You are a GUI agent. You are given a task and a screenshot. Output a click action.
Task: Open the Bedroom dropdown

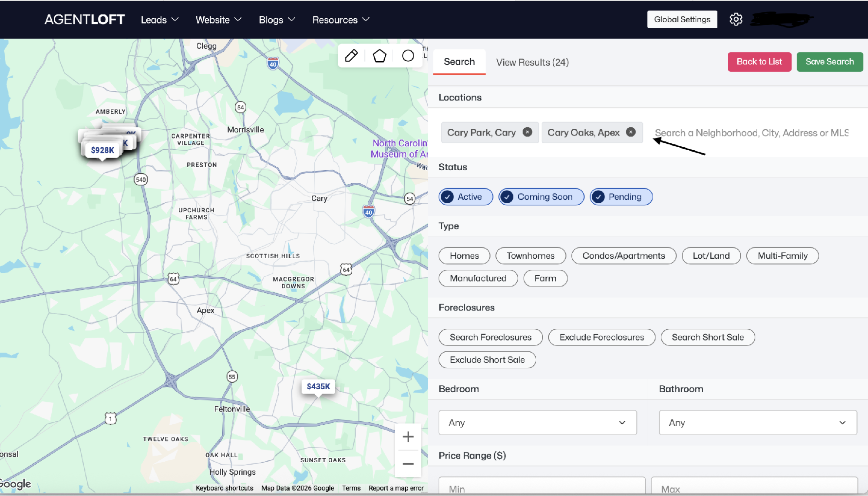pos(538,423)
